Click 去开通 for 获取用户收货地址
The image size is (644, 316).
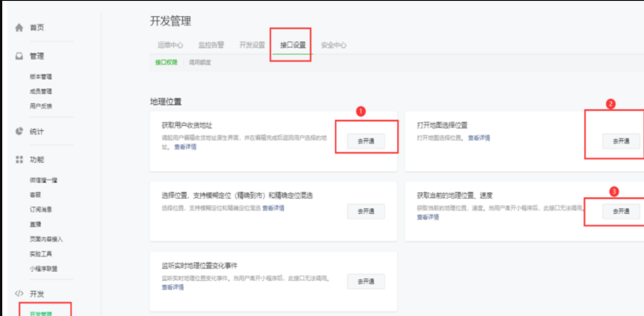tap(366, 141)
